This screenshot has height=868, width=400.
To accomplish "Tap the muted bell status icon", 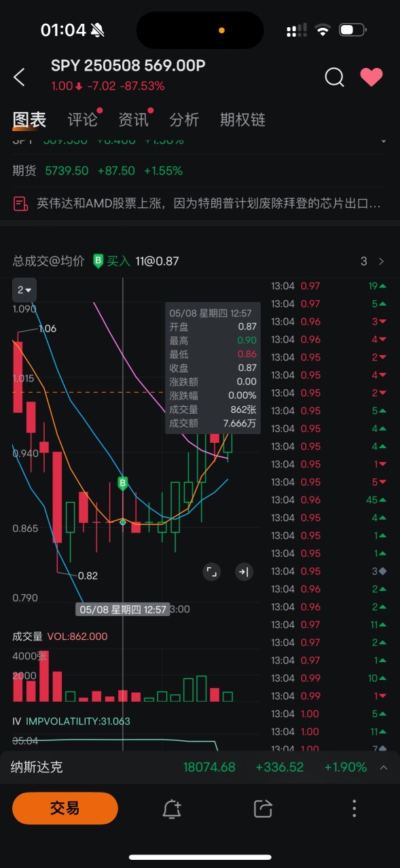I will click(97, 30).
